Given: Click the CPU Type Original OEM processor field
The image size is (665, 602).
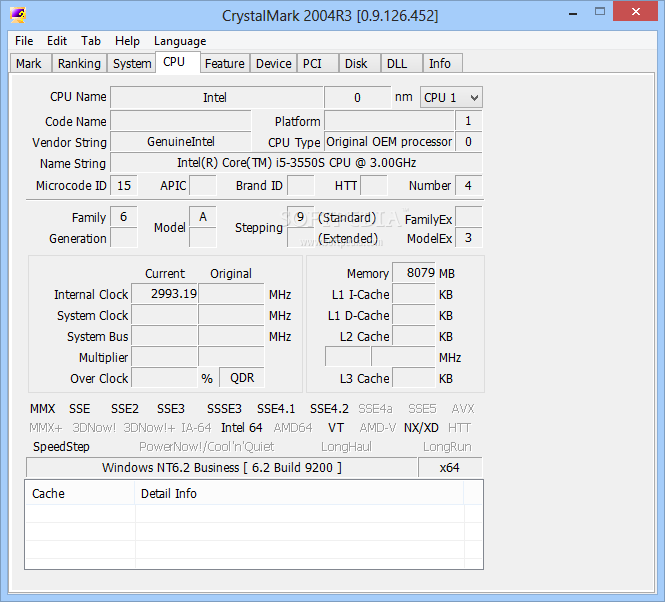Looking at the screenshot, I should point(389,142).
